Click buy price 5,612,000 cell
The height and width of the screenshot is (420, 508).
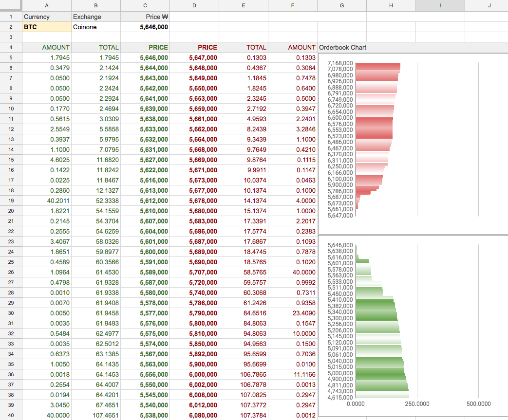145,201
